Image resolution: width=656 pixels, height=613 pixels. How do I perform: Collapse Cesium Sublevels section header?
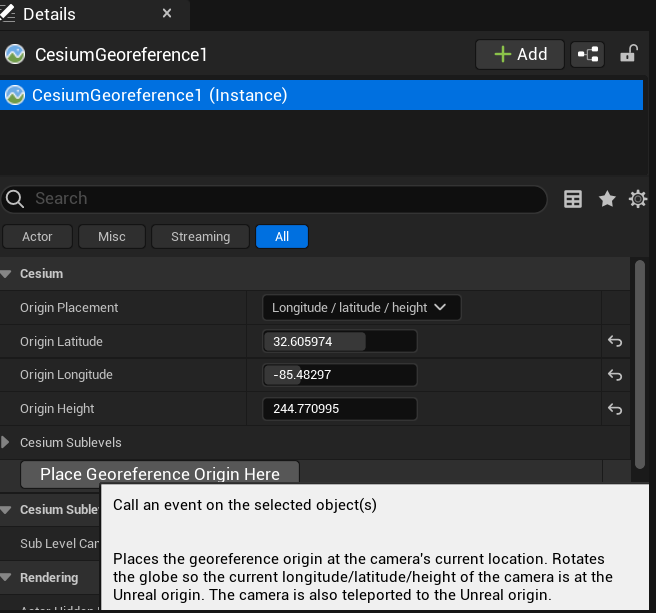6,510
